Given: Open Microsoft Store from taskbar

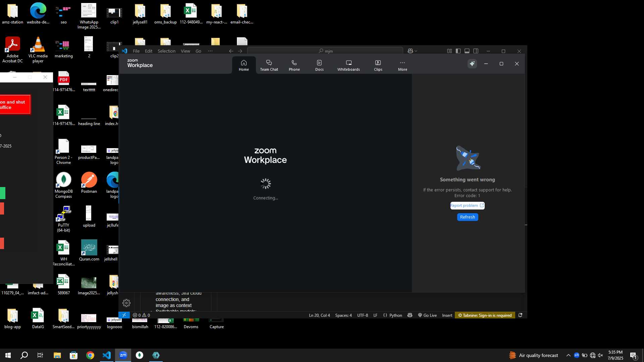Looking at the screenshot, I should coord(73,355).
